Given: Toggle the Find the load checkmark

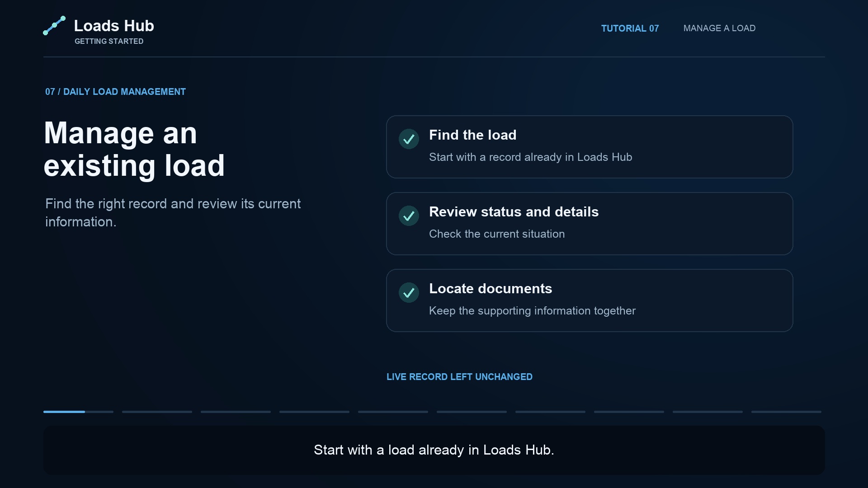Looking at the screenshot, I should tap(409, 139).
